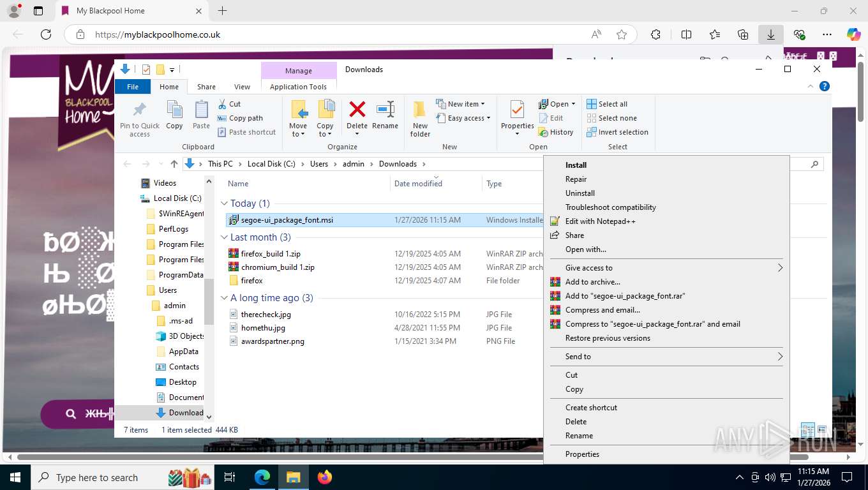868x490 pixels.
Task: Click Type here to search box
Action: (121, 477)
